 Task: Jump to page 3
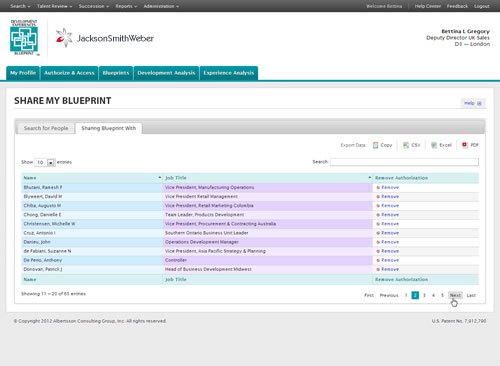pos(424,295)
